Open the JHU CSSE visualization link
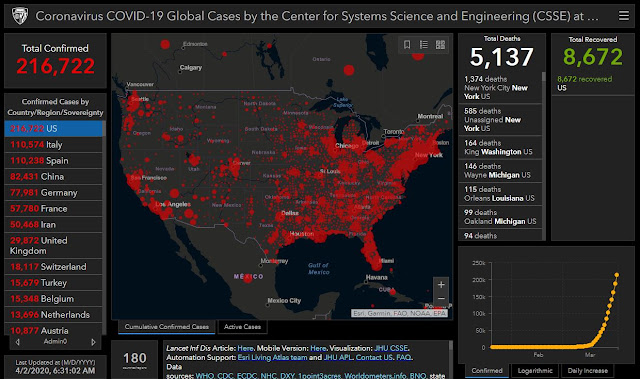 [391, 348]
